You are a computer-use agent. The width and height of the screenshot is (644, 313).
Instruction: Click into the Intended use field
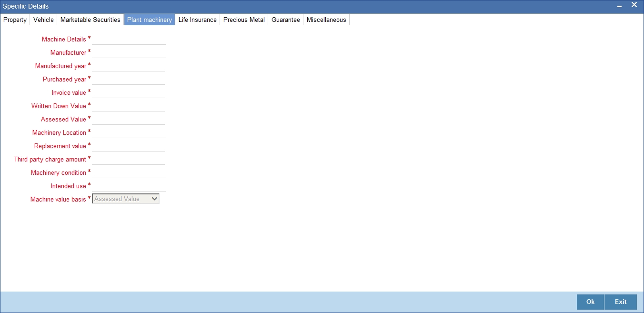pos(129,186)
